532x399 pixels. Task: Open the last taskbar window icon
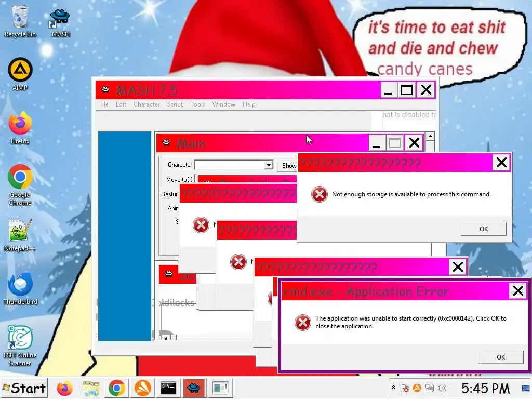click(220, 388)
